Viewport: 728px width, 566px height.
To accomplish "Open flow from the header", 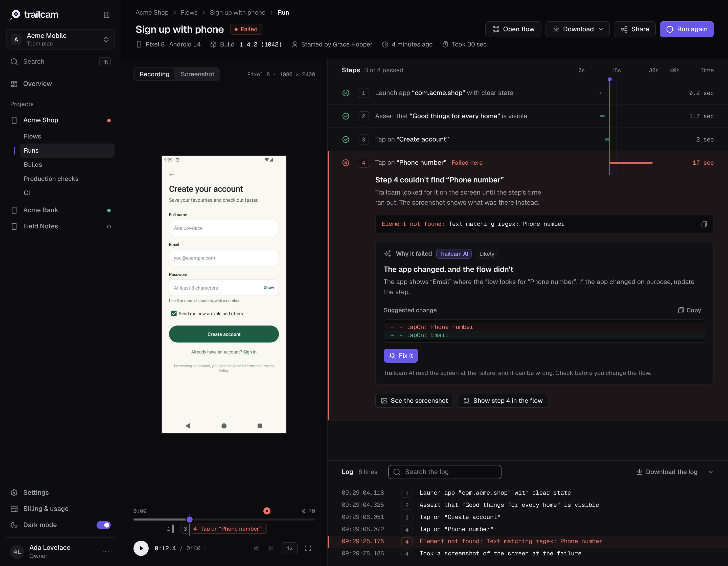I will pyautogui.click(x=513, y=29).
